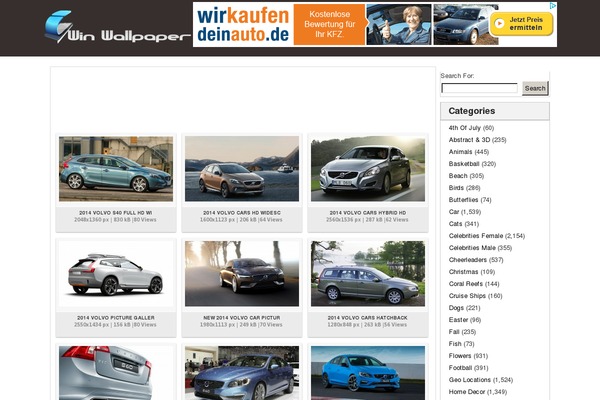
Task: Click the Categories heading
Action: pyautogui.click(x=471, y=111)
